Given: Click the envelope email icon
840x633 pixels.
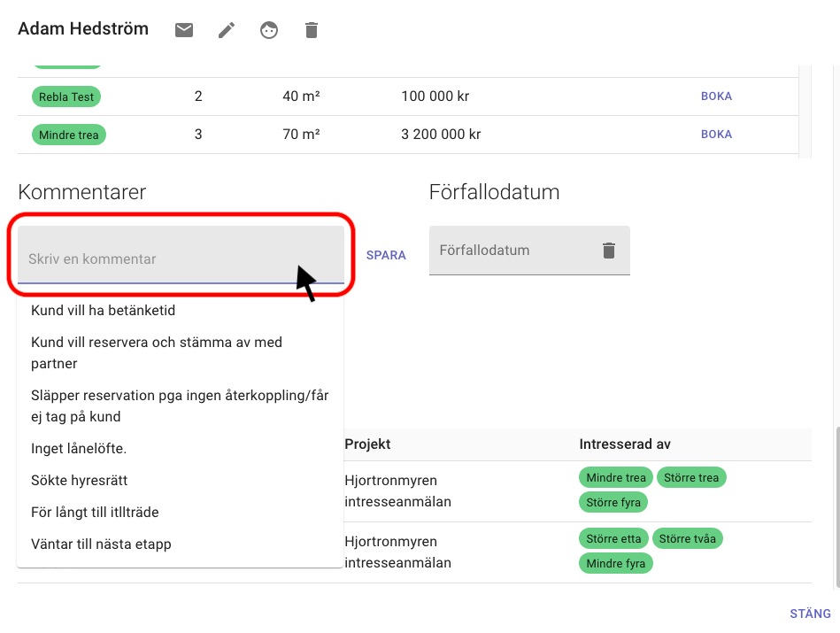Looking at the screenshot, I should click(x=184, y=30).
